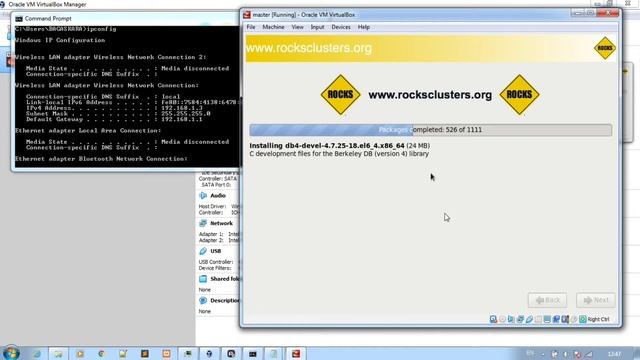The image size is (640, 360).
Task: Click the keyboard capture status icon
Action: click(x=582, y=319)
